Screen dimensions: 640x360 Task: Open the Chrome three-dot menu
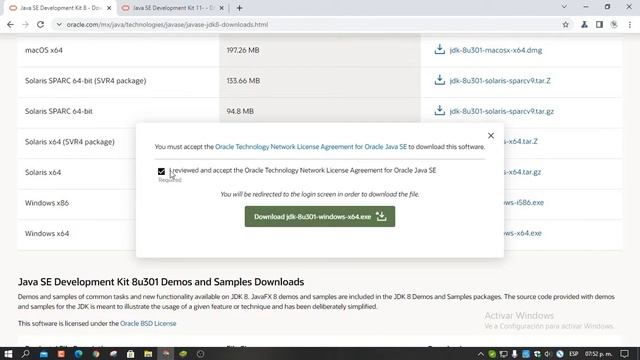[x=630, y=24]
